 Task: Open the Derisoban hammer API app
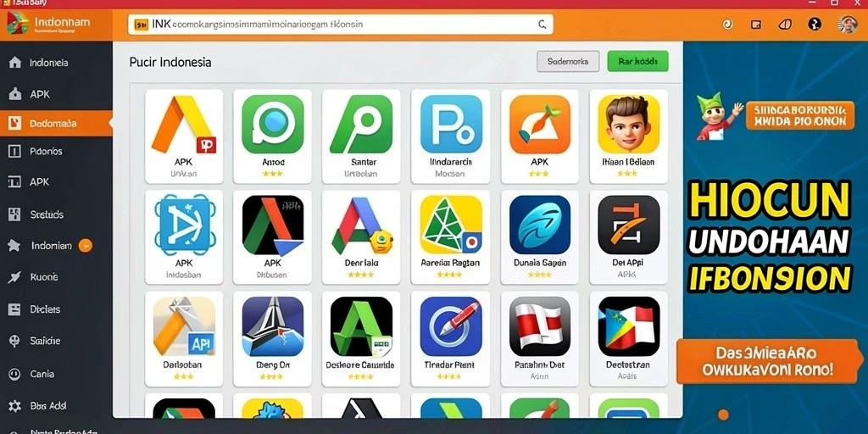pyautogui.click(x=184, y=339)
